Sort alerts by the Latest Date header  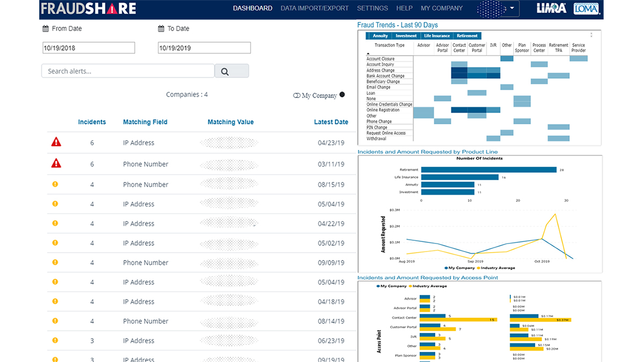tap(331, 122)
